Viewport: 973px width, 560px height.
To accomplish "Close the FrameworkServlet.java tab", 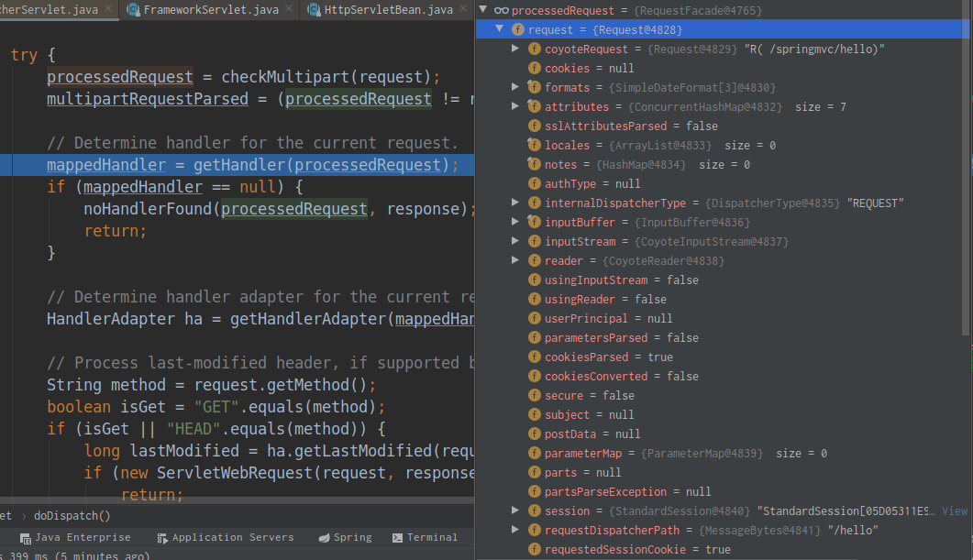I will (x=289, y=10).
